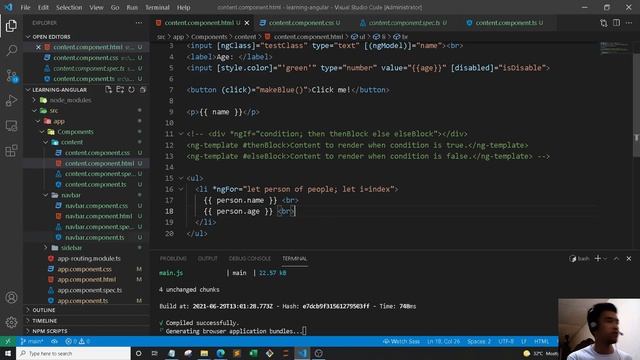Collapse the LEARNING-ANGULAR section
This screenshot has height=360, width=640.
point(28,89)
